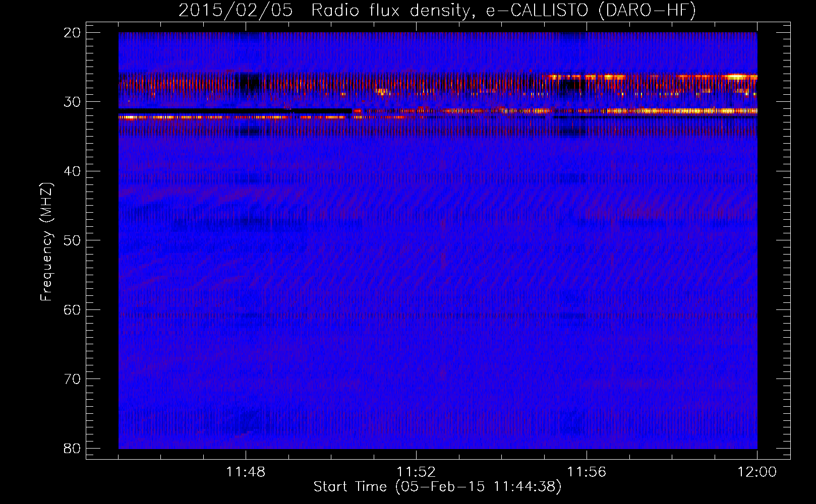Viewport: 816px width, 504px height.
Task: Click the 12:00 time axis label
Action: tap(757, 472)
